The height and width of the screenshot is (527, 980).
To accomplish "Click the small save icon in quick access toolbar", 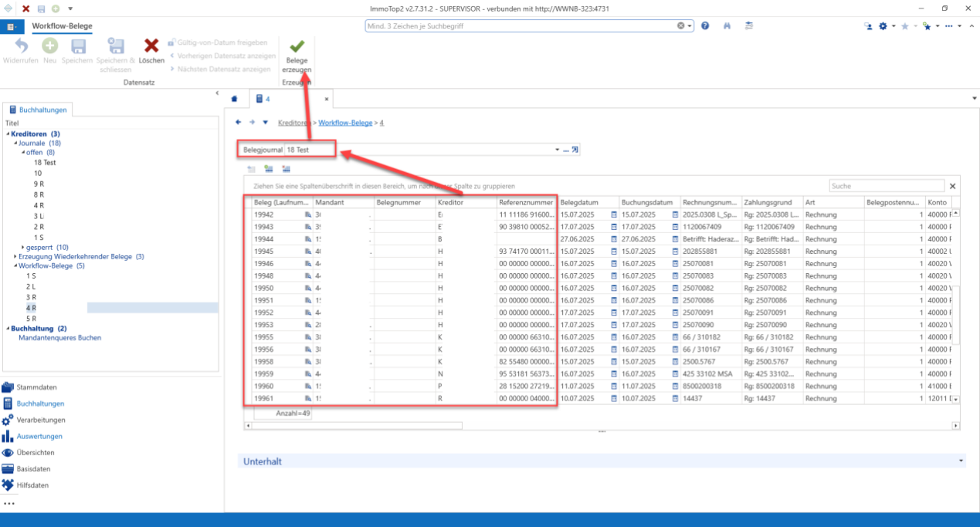I will [x=41, y=8].
